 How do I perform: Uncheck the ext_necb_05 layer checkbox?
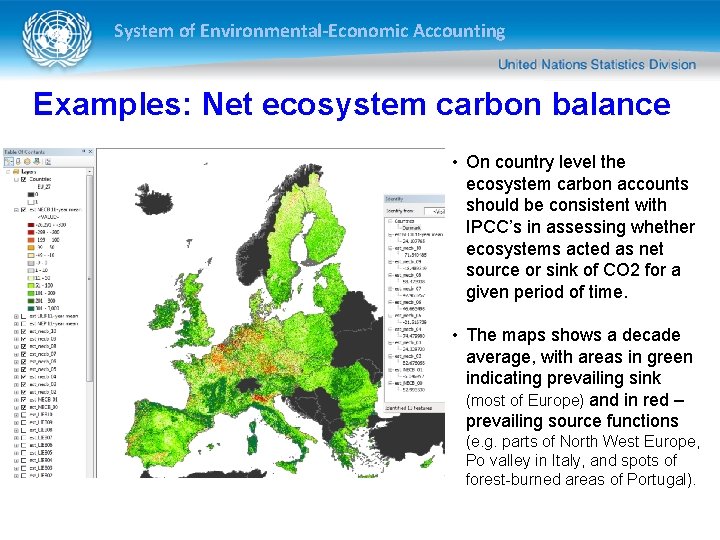pos(23,369)
